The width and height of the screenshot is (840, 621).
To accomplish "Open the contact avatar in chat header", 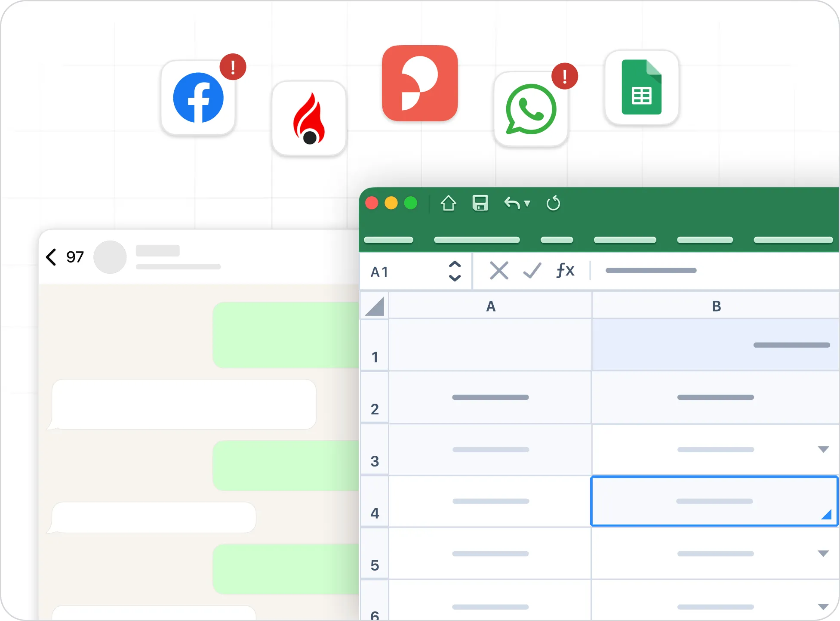I will pyautogui.click(x=110, y=257).
